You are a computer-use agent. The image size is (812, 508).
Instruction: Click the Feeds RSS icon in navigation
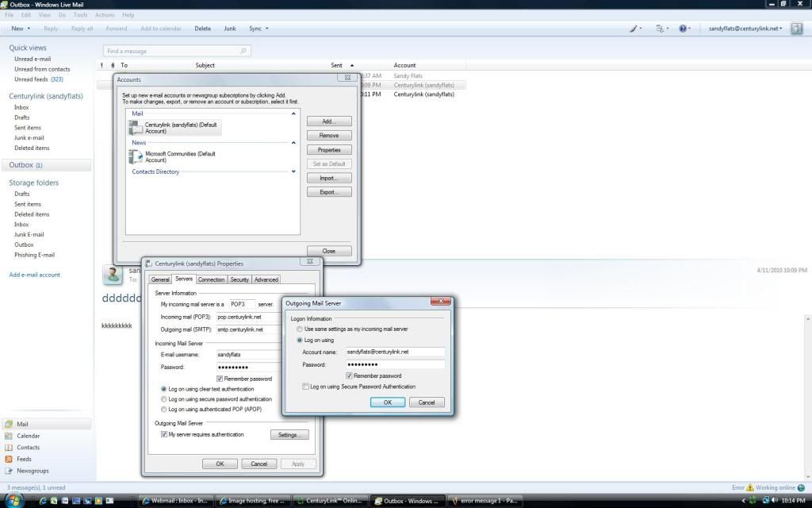click(9, 460)
